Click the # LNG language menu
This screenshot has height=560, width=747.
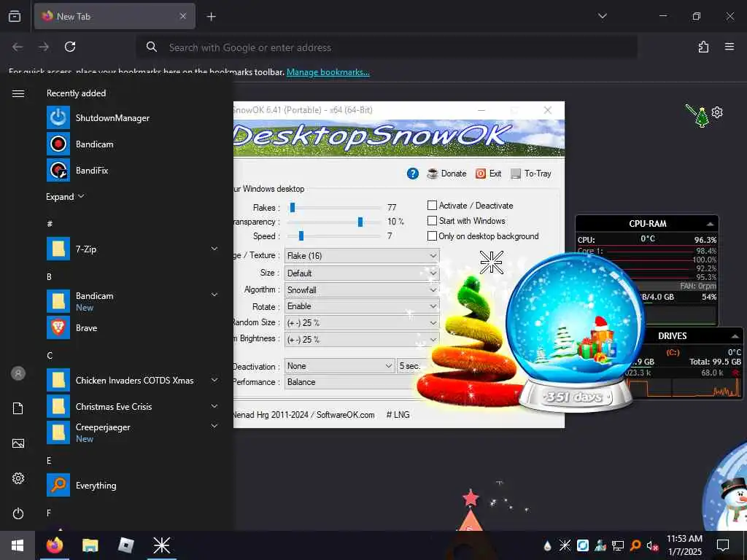click(x=398, y=415)
